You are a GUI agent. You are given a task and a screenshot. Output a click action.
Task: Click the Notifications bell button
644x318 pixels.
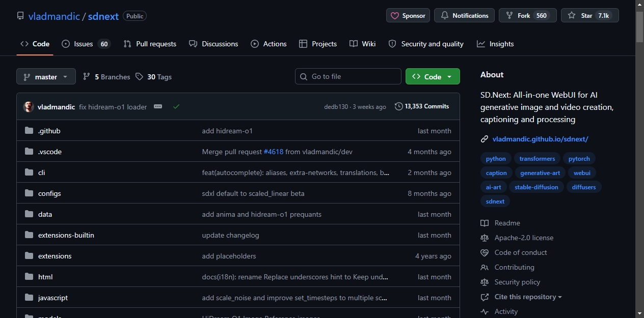coord(464,16)
